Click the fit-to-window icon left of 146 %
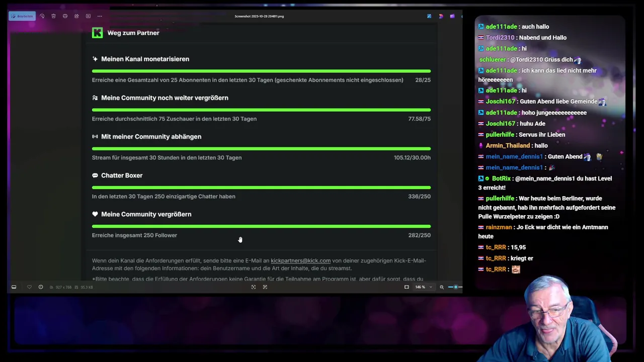 tap(407, 287)
